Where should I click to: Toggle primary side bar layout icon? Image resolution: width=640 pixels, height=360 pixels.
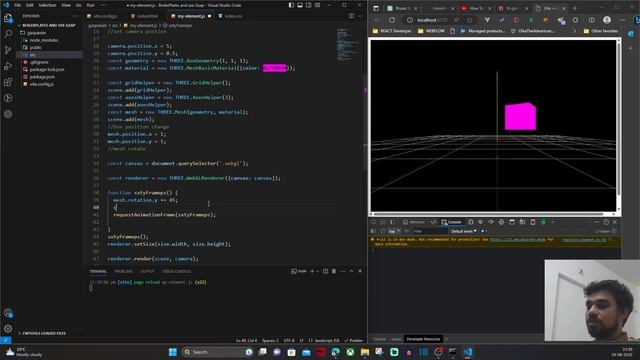coord(291,5)
